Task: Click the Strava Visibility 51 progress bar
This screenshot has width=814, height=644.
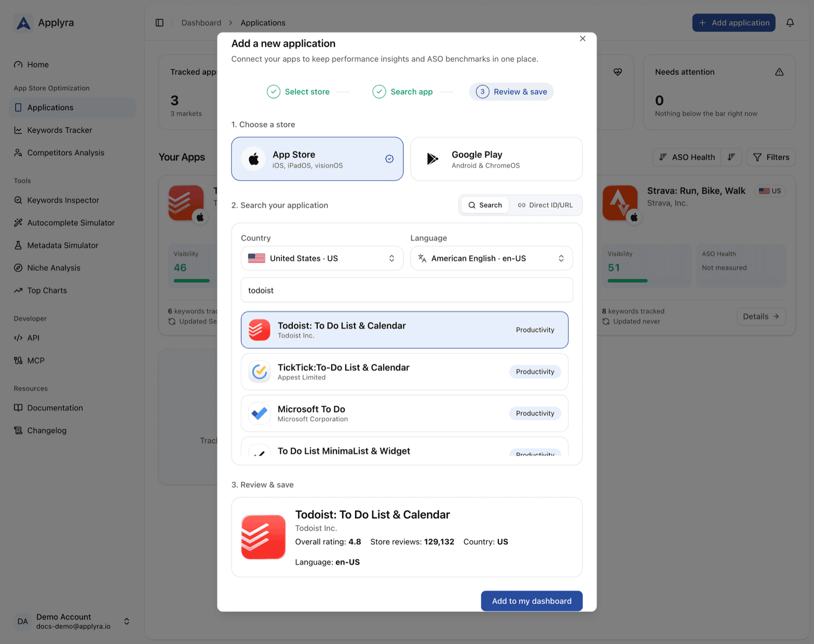Action: [x=647, y=281]
